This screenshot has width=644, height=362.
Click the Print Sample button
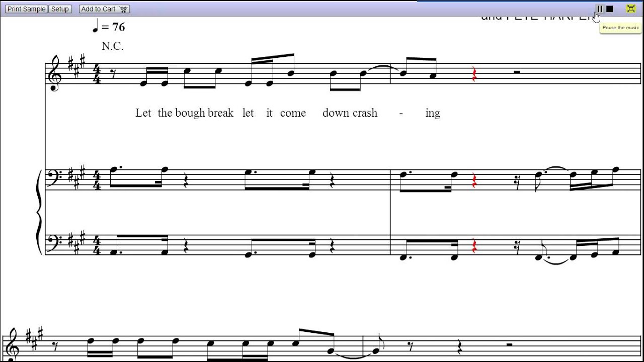point(27,9)
